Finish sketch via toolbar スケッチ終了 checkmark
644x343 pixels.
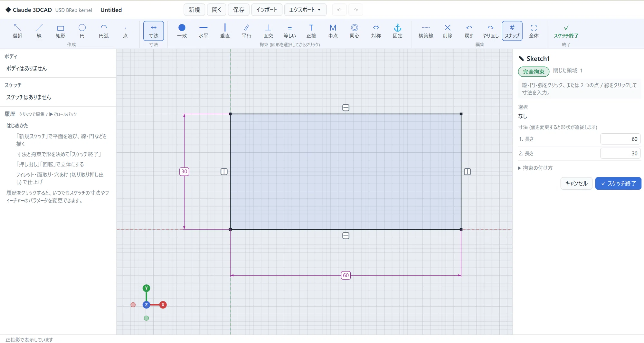point(566,31)
